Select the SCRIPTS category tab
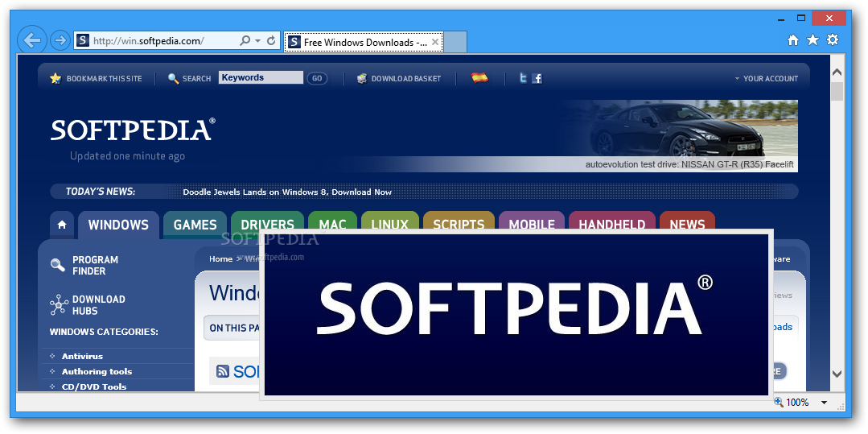 pos(459,220)
